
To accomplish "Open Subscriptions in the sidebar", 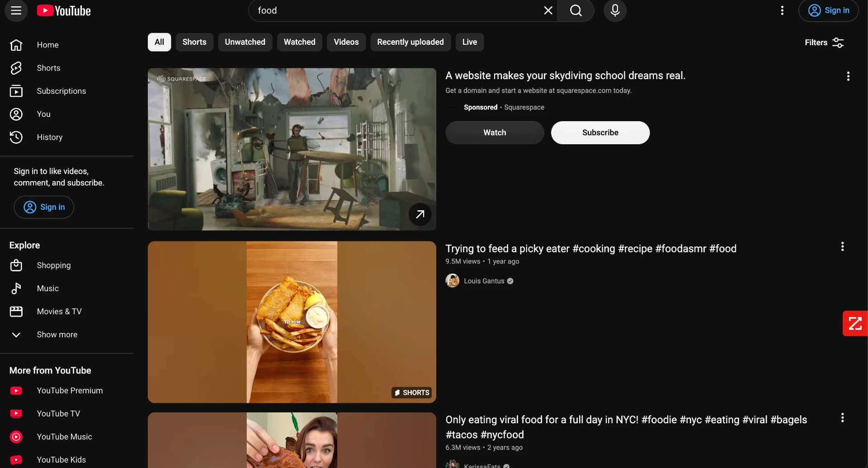I will click(67, 91).
